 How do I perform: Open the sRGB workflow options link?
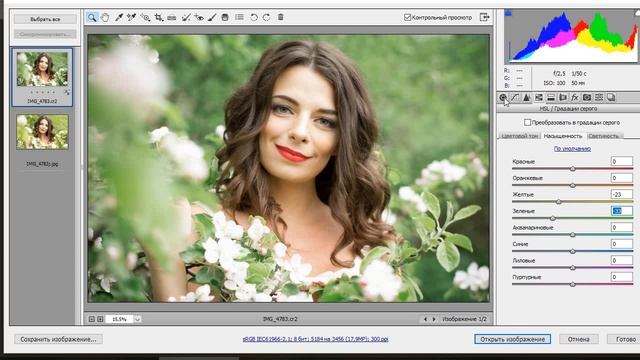tap(315, 339)
